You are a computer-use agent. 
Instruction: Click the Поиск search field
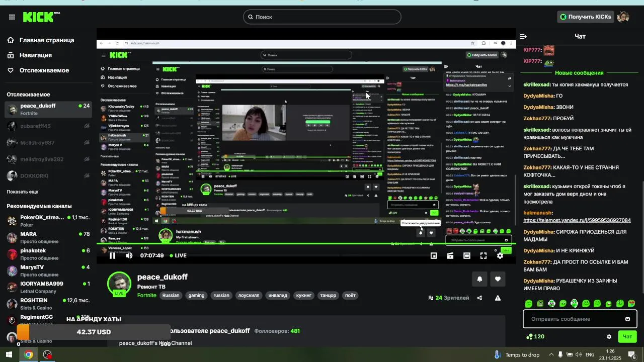click(x=322, y=17)
